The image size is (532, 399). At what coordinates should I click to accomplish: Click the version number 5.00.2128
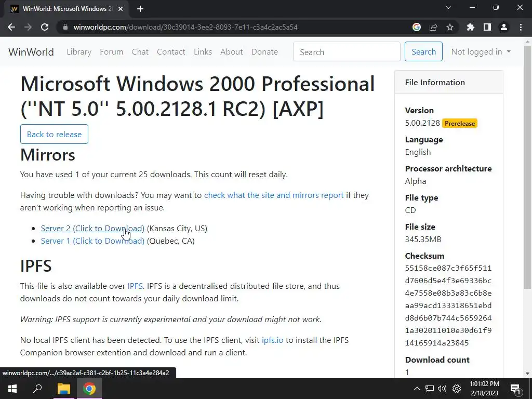pyautogui.click(x=422, y=123)
